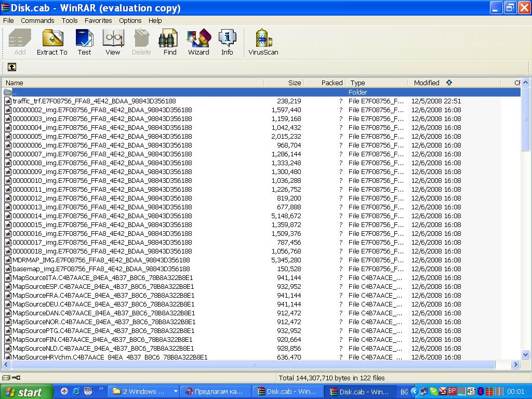The image size is (532, 399).
Task: Sort by the Name column header
Action: 15,83
